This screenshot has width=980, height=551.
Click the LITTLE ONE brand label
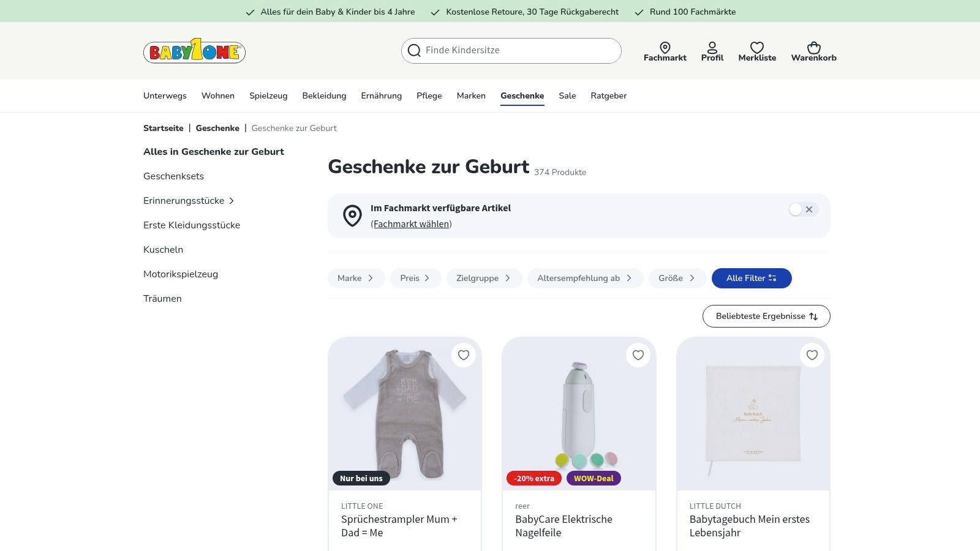click(x=362, y=506)
